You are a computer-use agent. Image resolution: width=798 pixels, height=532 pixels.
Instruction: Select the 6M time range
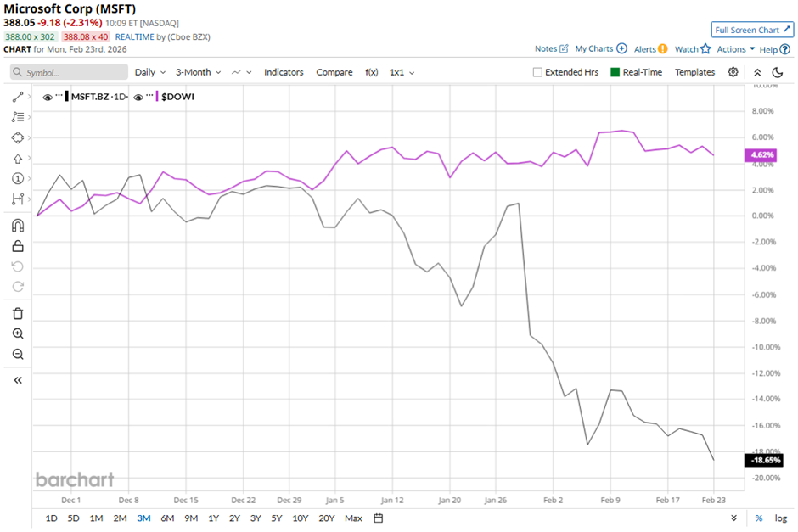pos(167,518)
